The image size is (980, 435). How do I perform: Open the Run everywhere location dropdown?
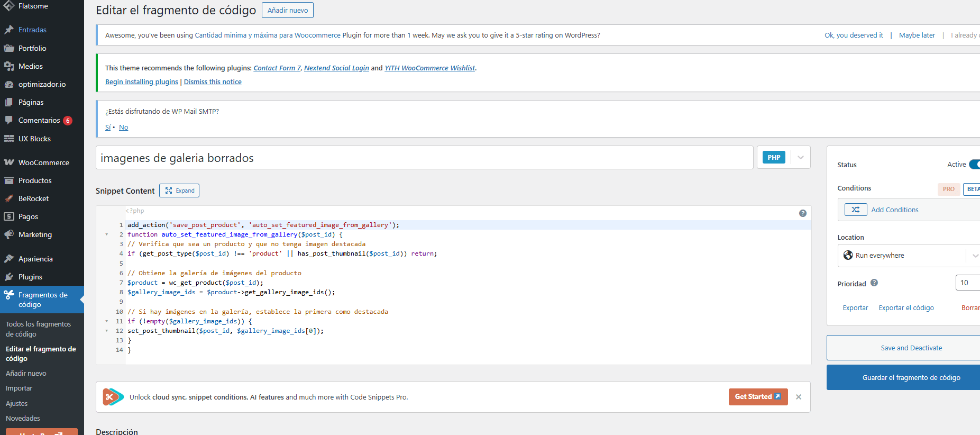tap(974, 256)
